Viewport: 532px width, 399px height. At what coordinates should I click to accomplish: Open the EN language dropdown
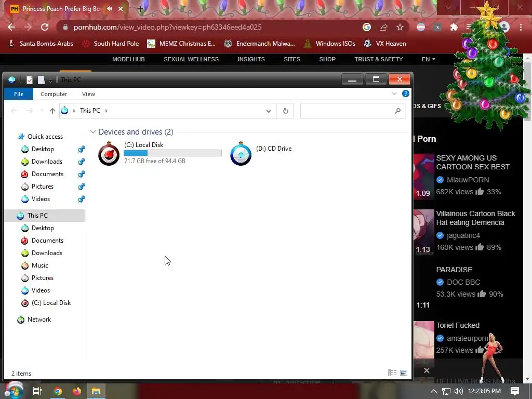click(x=428, y=59)
